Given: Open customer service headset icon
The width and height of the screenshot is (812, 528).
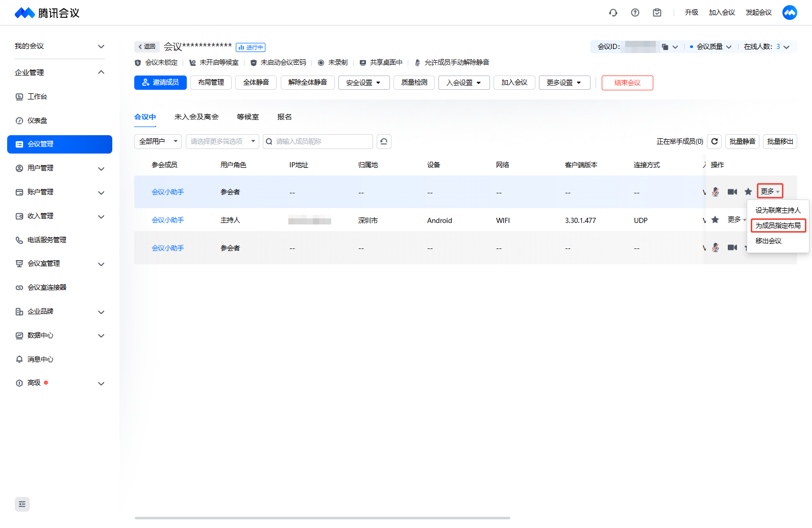Looking at the screenshot, I should (x=613, y=13).
